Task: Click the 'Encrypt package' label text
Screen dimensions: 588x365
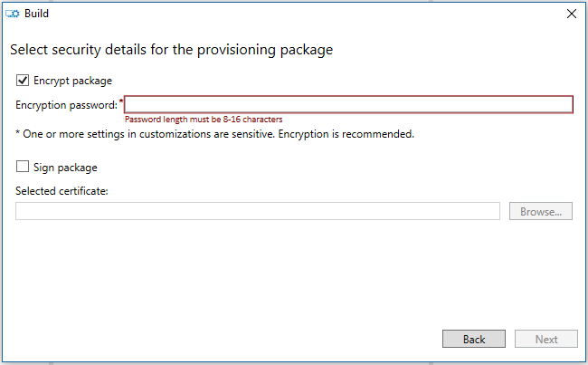Action: click(72, 81)
